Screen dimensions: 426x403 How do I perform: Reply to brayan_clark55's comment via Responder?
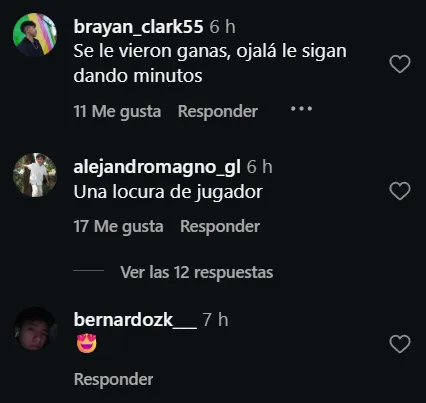218,111
